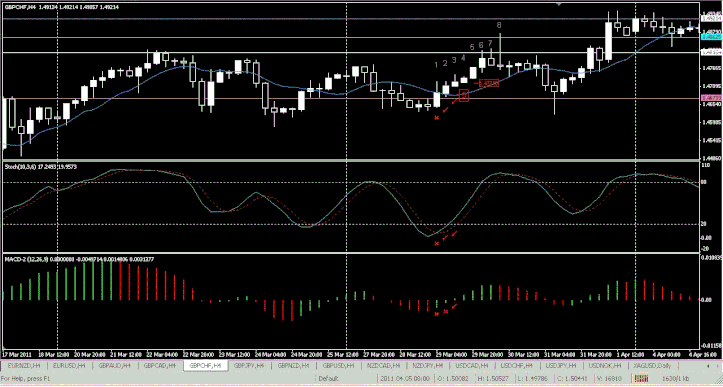This screenshot has height=387, width=723.
Task: Click the current price label at scale top
Action: pyautogui.click(x=711, y=18)
